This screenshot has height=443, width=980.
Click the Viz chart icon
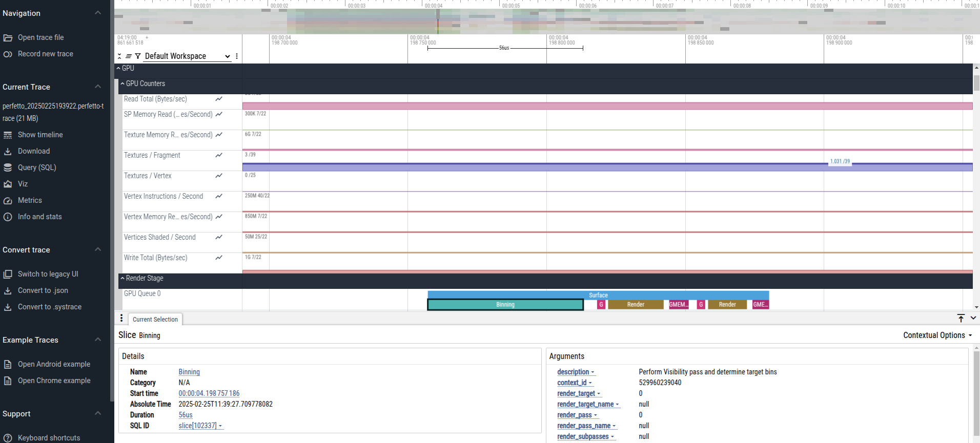click(x=8, y=184)
